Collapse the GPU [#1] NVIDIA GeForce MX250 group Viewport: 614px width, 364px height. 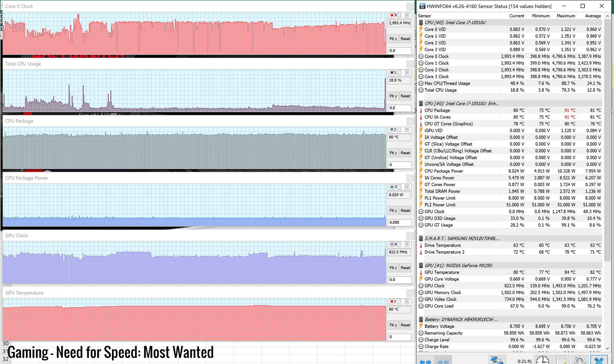(421, 265)
